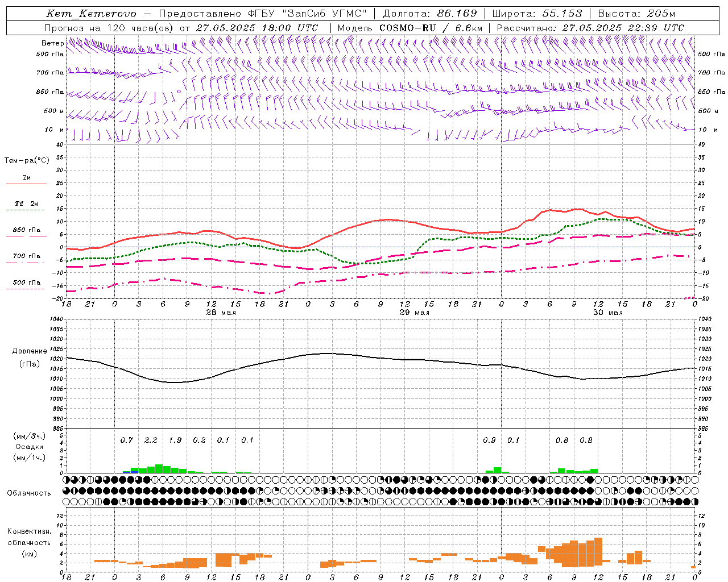Click the '0.9' precipitation total value
The width and height of the screenshot is (728, 582).
pyautogui.click(x=489, y=440)
